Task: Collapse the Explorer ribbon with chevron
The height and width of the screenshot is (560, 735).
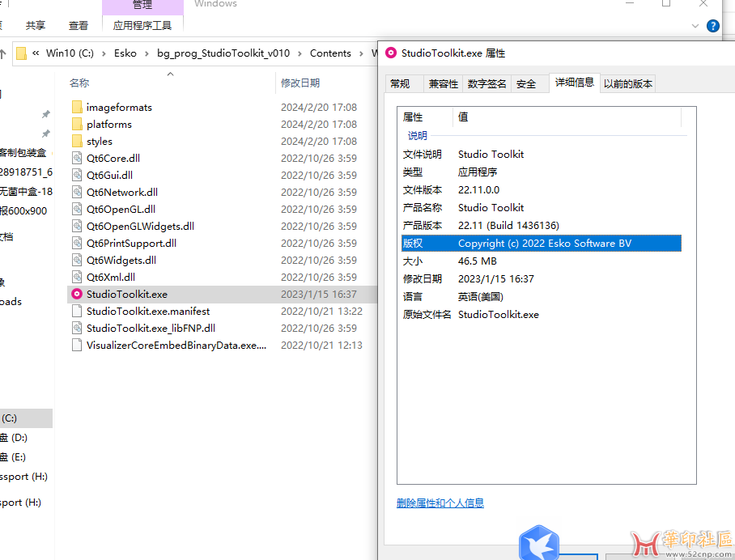Action: [x=695, y=26]
